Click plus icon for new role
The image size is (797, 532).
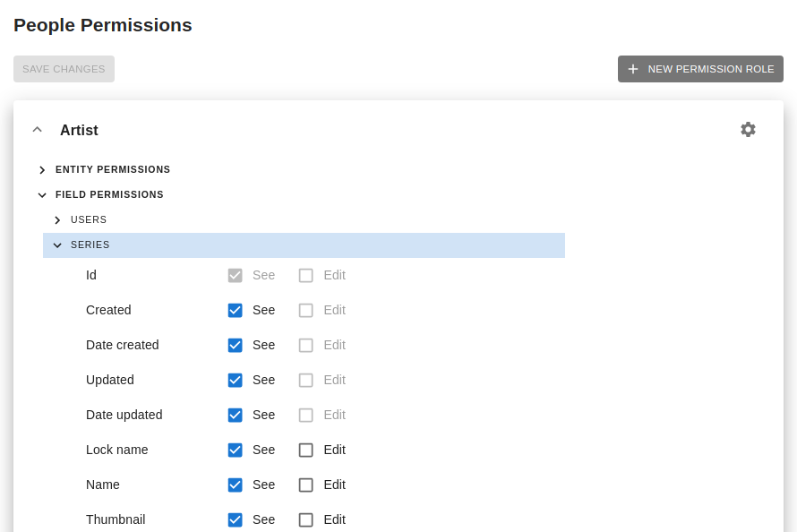click(633, 69)
